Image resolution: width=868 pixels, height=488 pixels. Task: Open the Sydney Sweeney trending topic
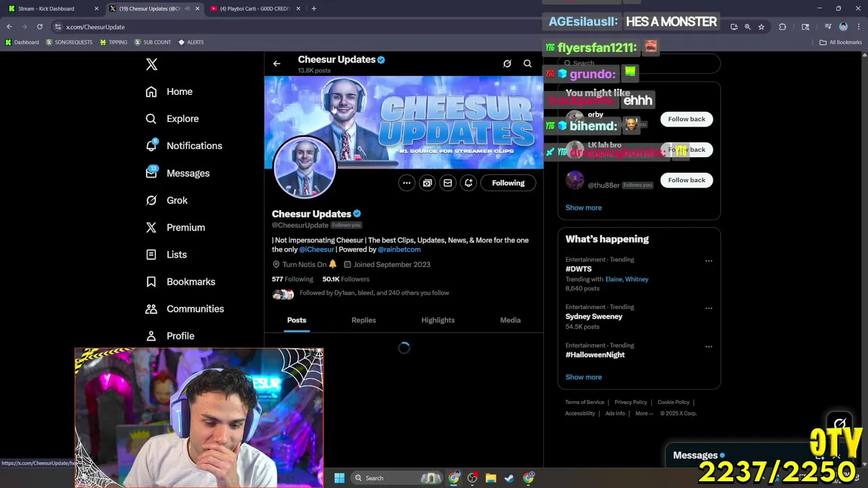594,317
